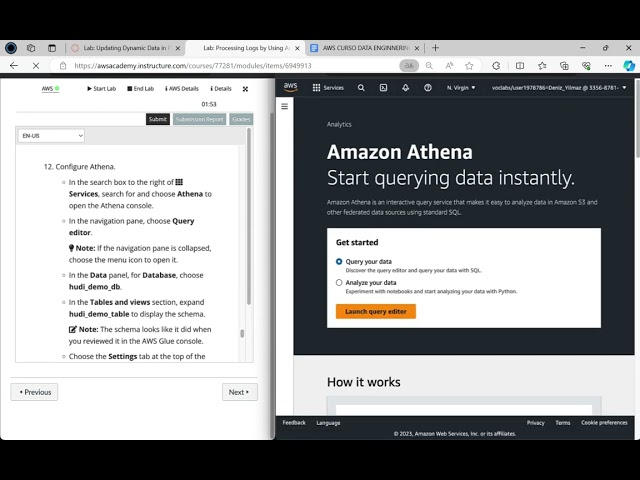
Task: Click Feedback in console footer
Action: click(x=294, y=423)
